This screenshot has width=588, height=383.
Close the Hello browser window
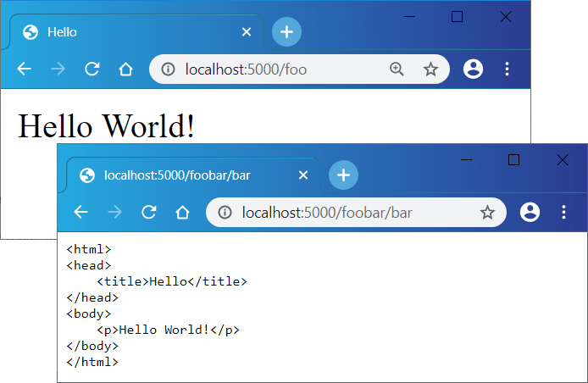(x=506, y=16)
